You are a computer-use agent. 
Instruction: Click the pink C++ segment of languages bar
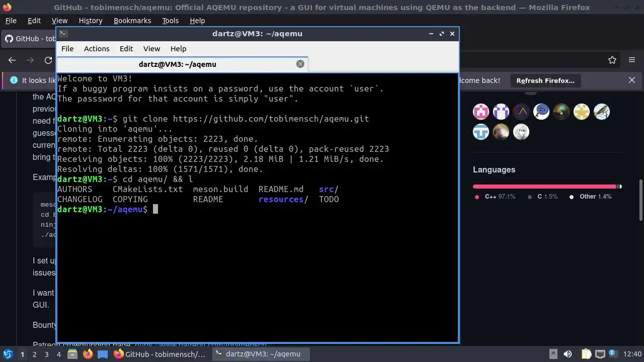(x=544, y=187)
